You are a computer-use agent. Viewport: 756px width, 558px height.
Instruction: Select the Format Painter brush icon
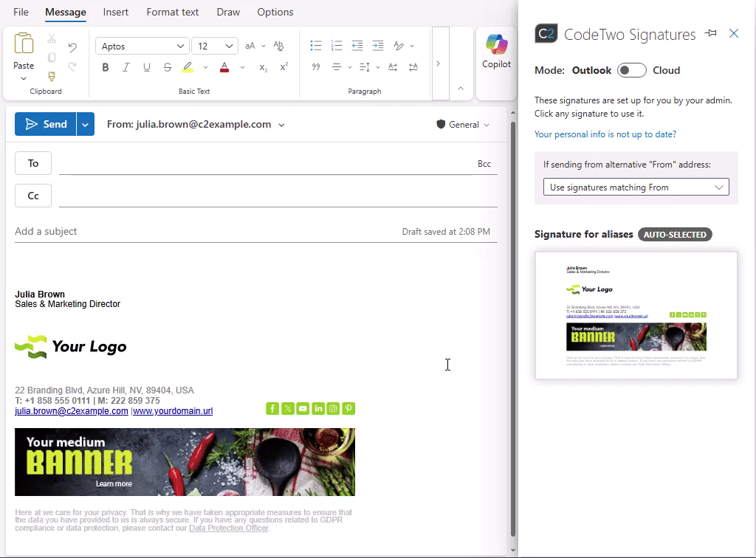(x=52, y=76)
